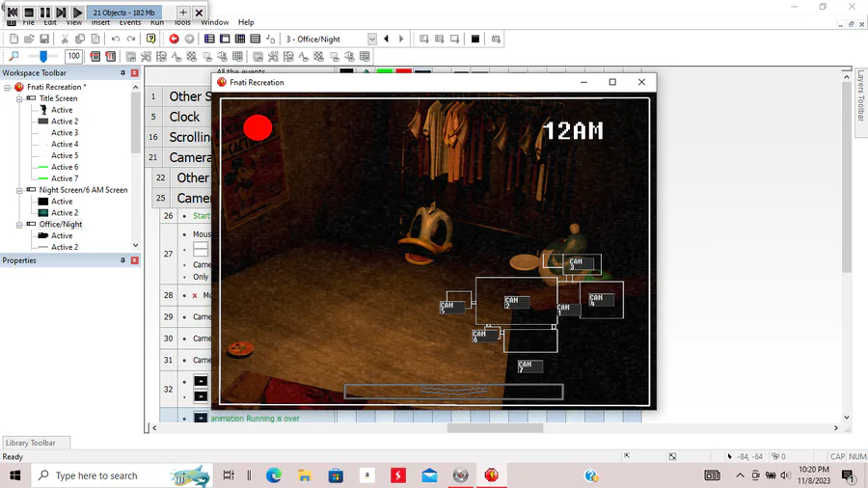Image resolution: width=868 pixels, height=488 pixels.
Task: Open the Data Elements icon
Action: click(271, 39)
